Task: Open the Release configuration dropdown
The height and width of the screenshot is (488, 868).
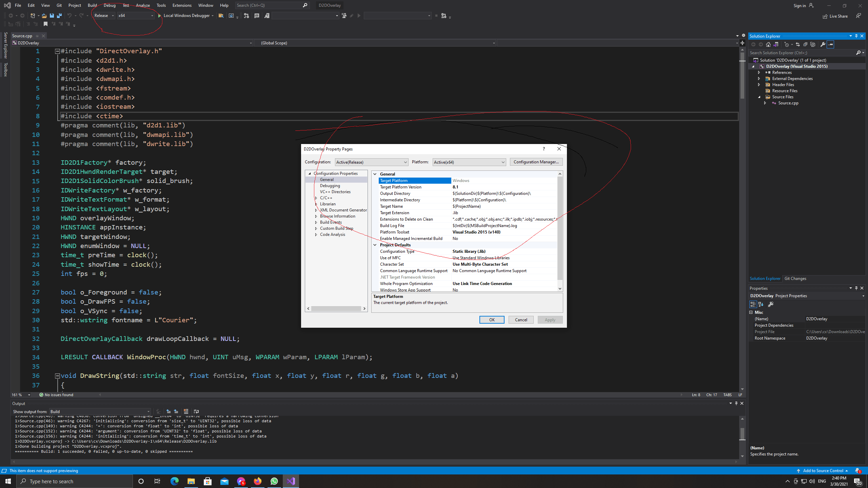Action: point(104,16)
